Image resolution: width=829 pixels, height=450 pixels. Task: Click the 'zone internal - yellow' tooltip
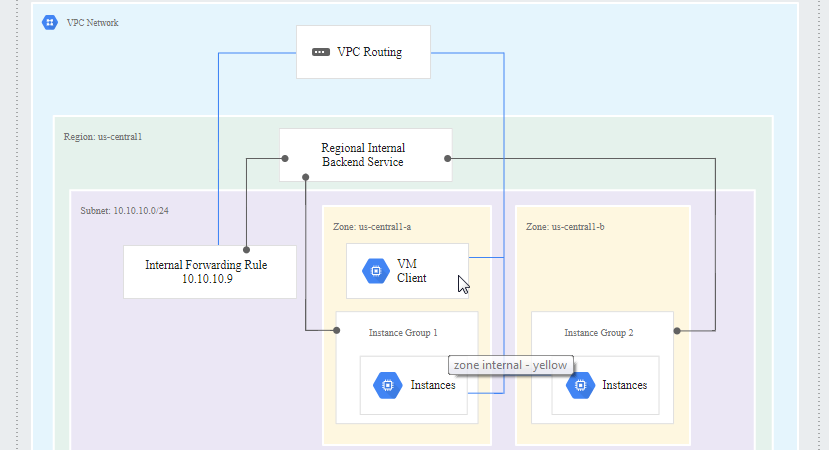point(511,365)
